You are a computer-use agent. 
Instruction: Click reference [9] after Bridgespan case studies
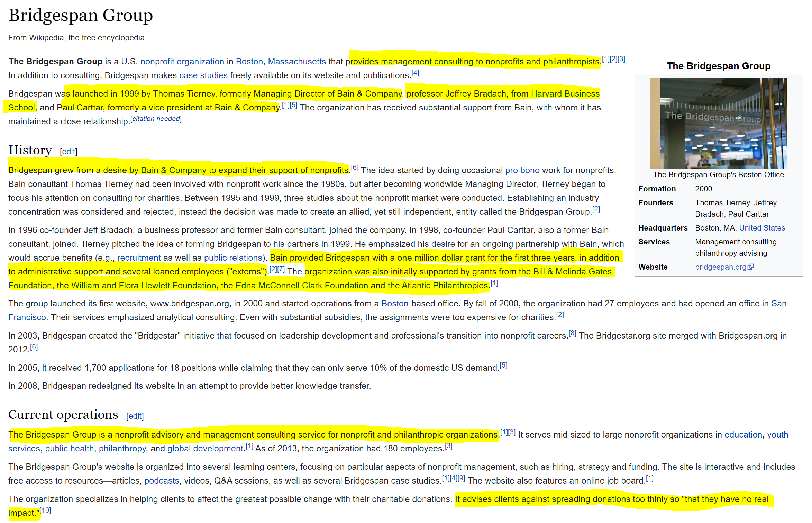(x=461, y=478)
